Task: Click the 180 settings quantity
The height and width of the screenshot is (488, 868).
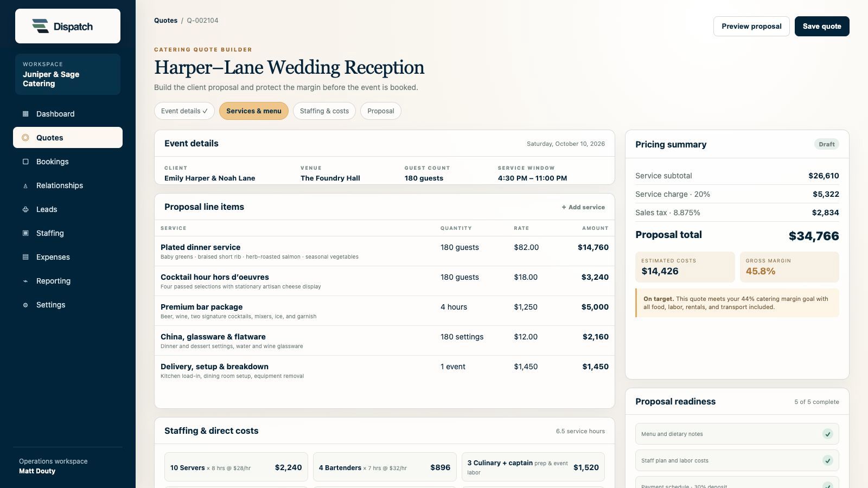Action: click(462, 337)
